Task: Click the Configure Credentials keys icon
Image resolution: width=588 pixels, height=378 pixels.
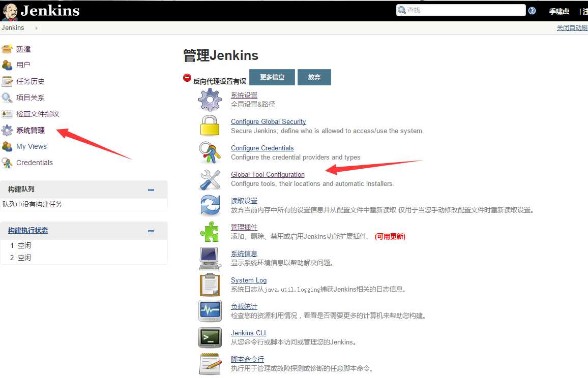Action: coord(210,152)
